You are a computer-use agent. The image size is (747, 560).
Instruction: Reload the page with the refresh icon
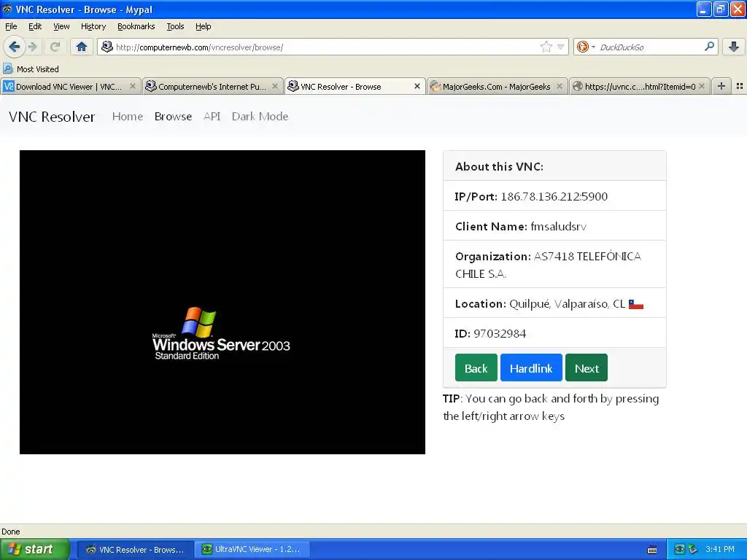[55, 47]
